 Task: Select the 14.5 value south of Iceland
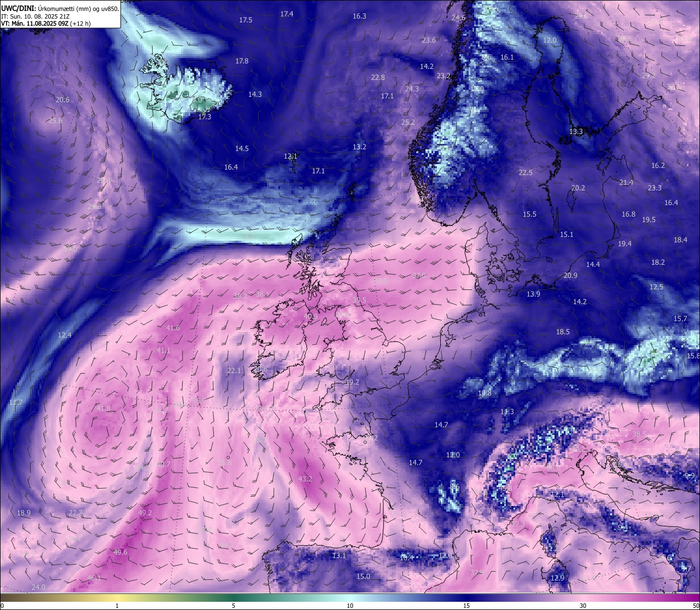coord(242,149)
